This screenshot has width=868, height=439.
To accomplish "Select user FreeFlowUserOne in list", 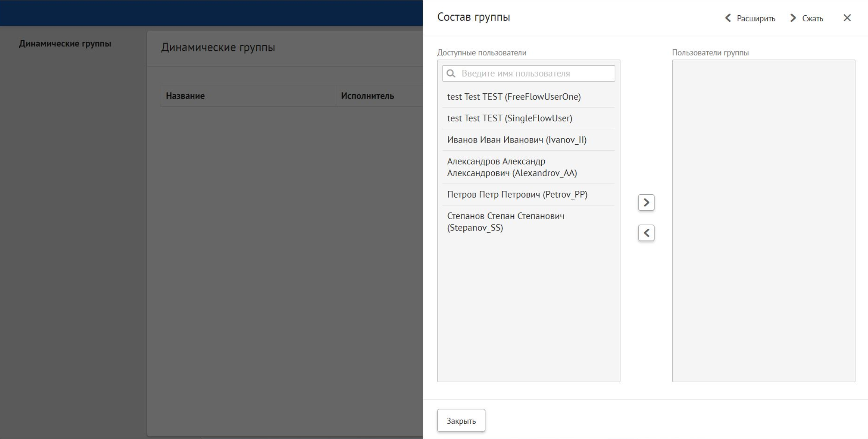I will [514, 97].
